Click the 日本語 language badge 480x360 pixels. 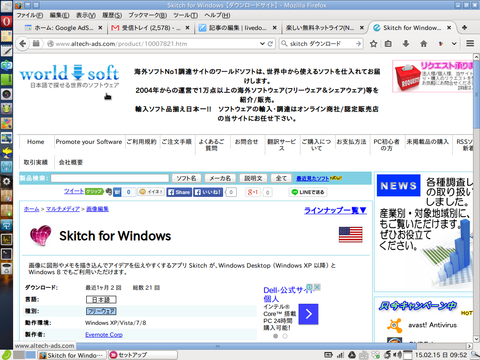[101, 300]
